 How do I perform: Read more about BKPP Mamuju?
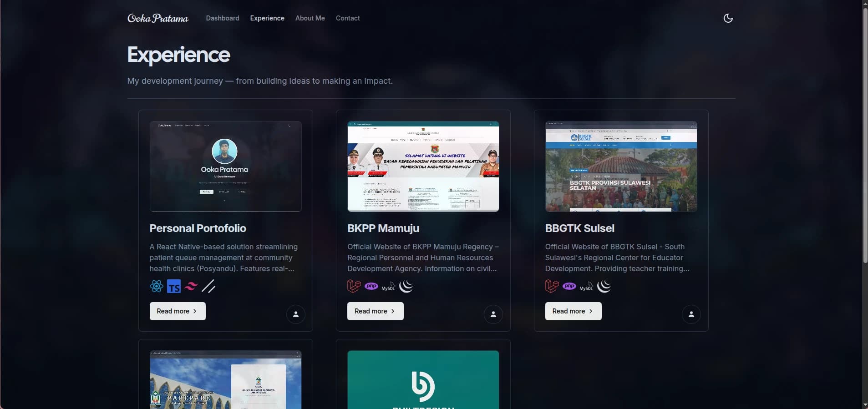click(x=375, y=311)
